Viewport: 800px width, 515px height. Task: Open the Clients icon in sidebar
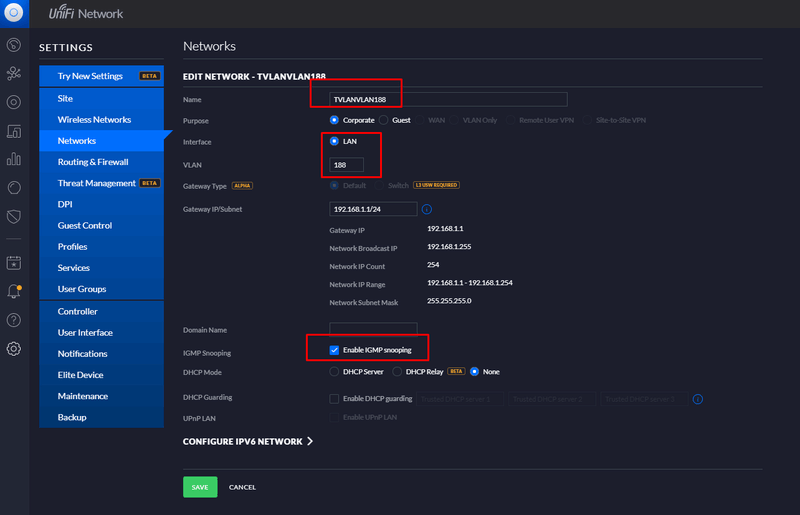tap(14, 131)
